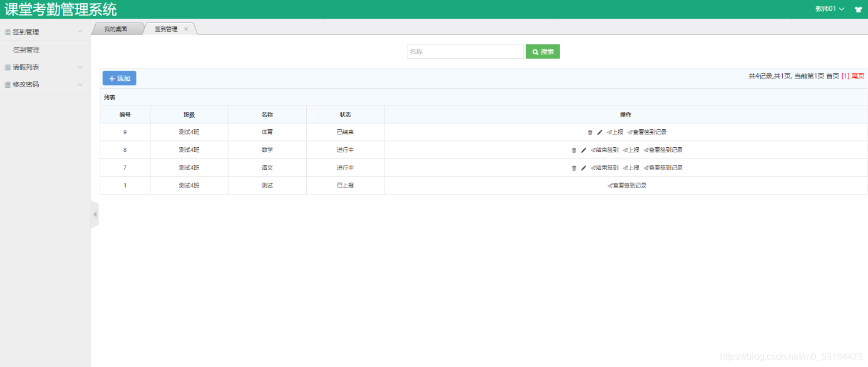This screenshot has width=868, height=367.
Task: Click page number [1] in pagination
Action: point(846,76)
